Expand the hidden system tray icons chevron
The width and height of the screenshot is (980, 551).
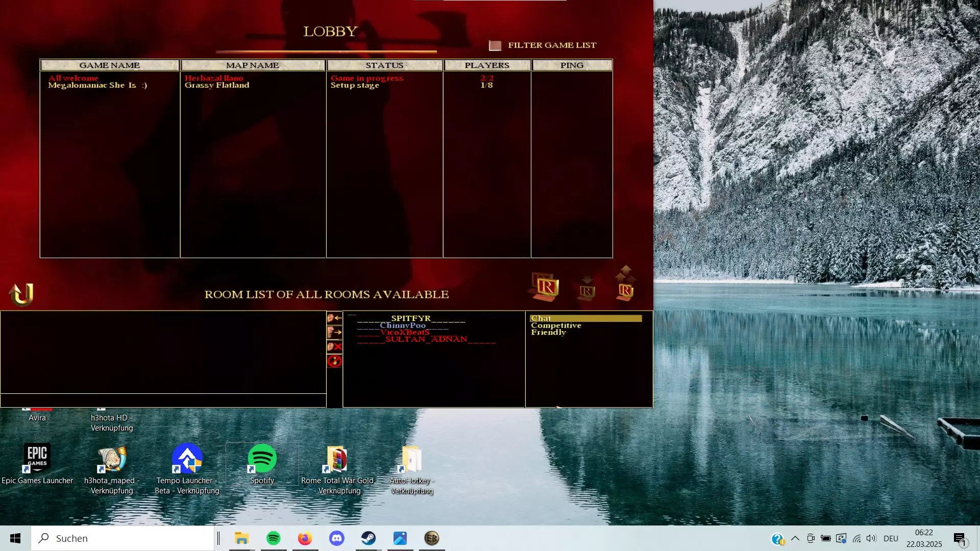point(795,538)
